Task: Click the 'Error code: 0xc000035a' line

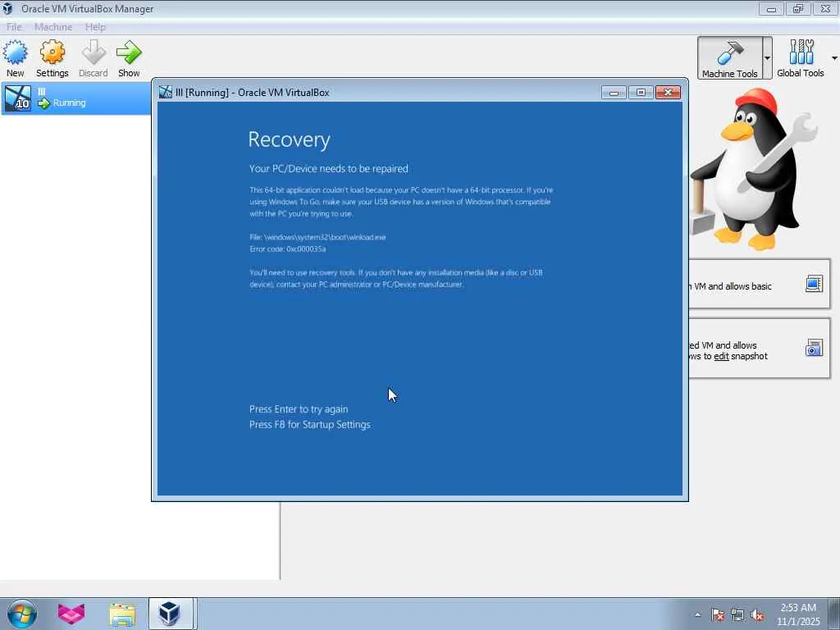Action: (288, 249)
